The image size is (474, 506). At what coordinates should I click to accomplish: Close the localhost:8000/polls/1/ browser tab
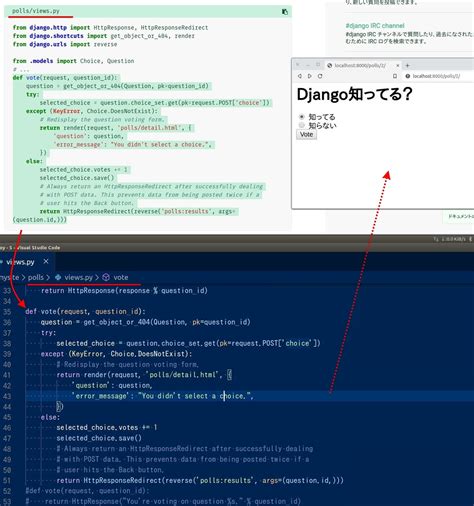397,65
